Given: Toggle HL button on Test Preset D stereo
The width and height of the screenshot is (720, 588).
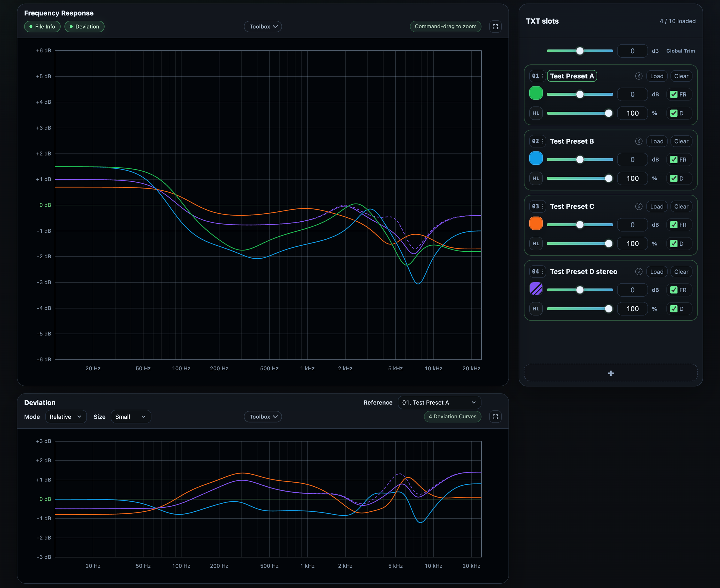Looking at the screenshot, I should click(x=536, y=309).
